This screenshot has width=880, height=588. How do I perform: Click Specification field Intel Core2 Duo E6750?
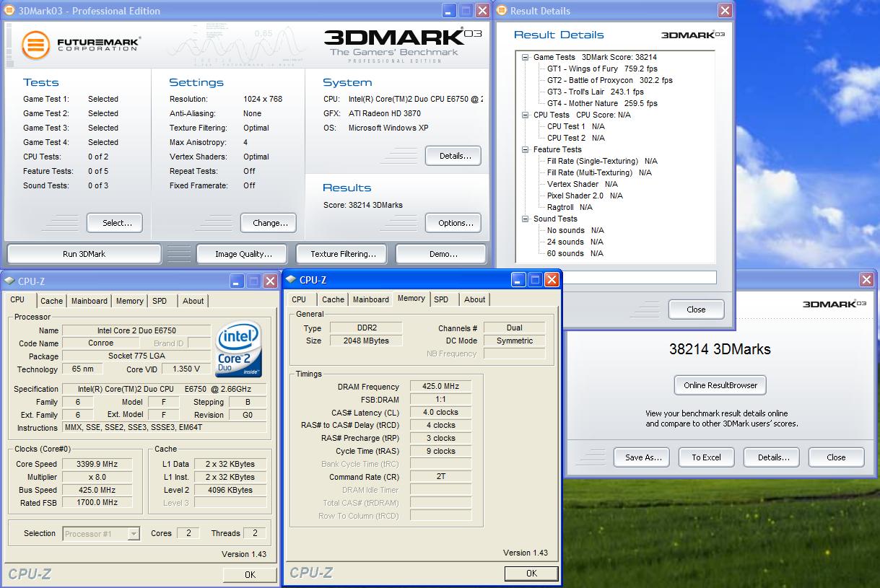click(x=165, y=389)
